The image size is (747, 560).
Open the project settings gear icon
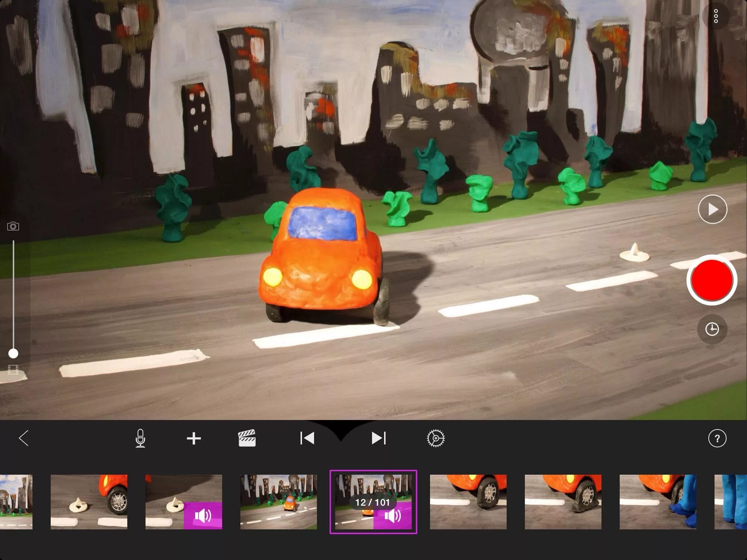[x=436, y=438]
